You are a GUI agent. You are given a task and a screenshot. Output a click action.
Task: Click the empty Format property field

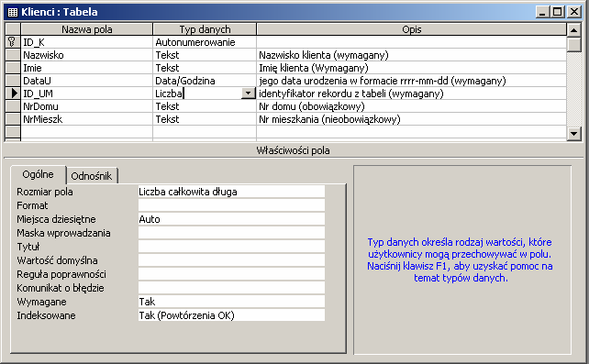231,205
